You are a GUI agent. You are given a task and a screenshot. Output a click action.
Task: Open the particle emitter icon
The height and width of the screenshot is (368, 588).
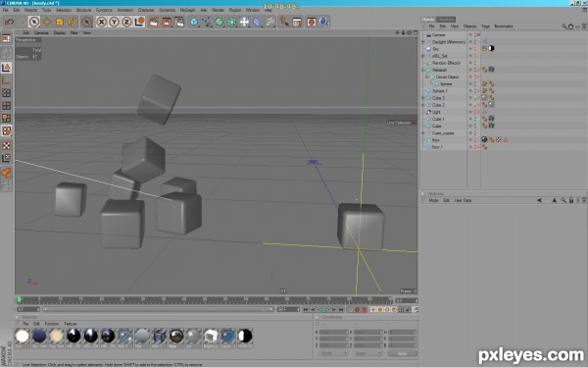click(x=269, y=22)
